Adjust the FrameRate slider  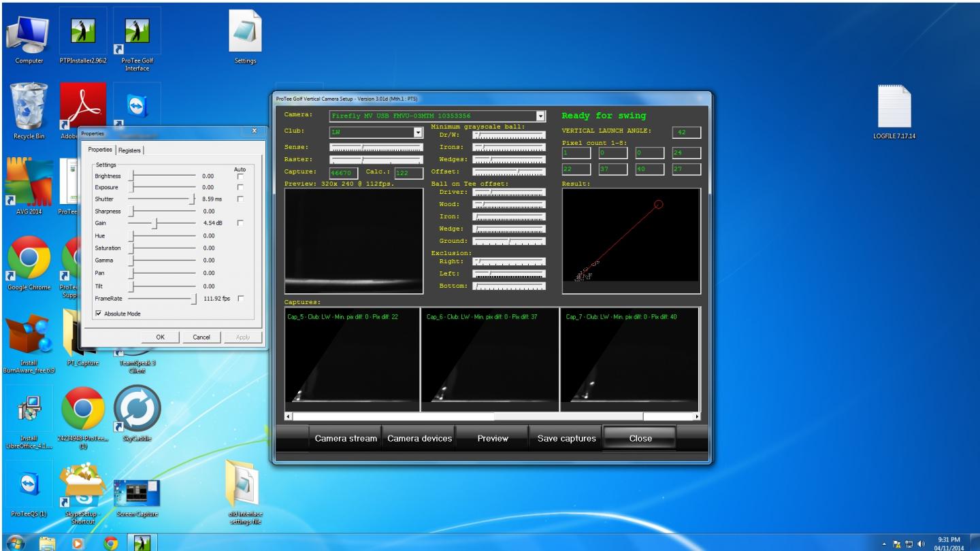tap(162, 298)
